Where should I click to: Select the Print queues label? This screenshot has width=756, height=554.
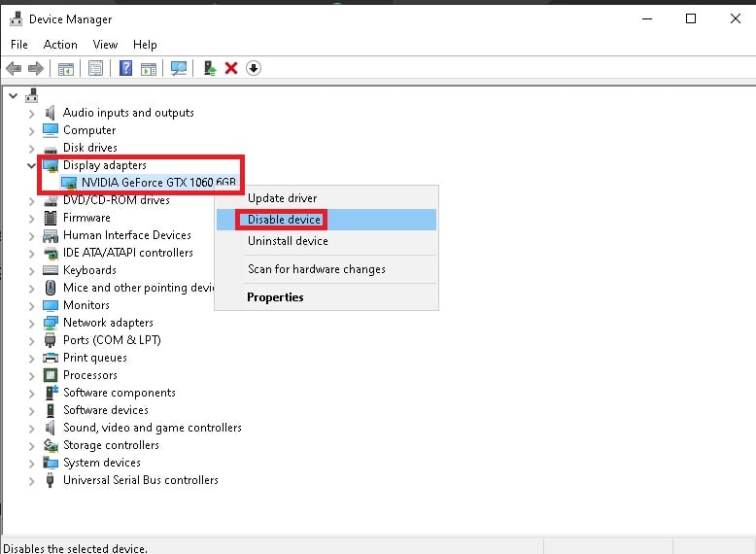[x=95, y=358]
